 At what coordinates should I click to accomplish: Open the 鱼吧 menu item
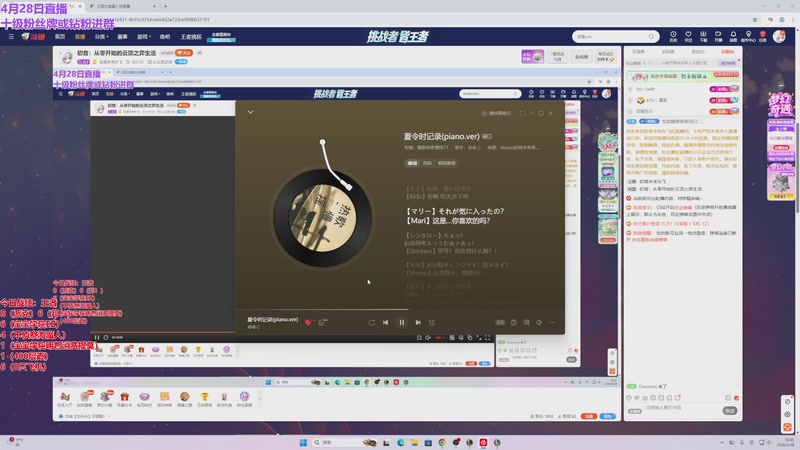click(x=165, y=37)
